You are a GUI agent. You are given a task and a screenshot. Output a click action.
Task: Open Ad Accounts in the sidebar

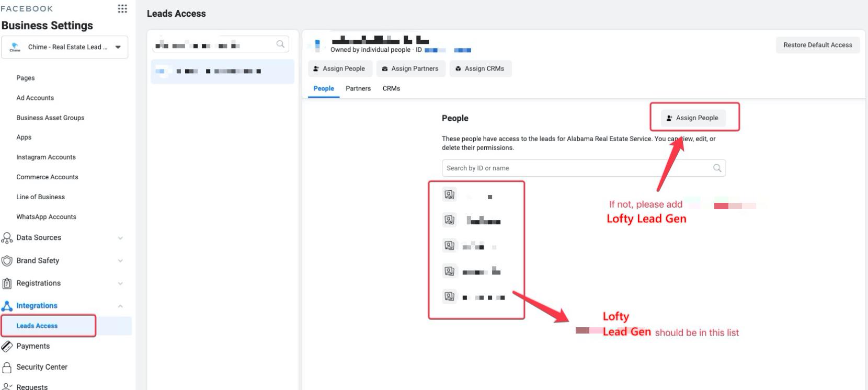pyautogui.click(x=35, y=98)
